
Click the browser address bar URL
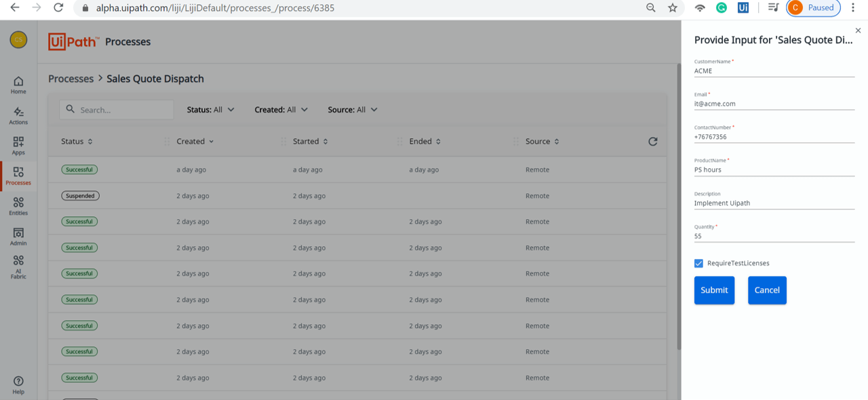(215, 8)
